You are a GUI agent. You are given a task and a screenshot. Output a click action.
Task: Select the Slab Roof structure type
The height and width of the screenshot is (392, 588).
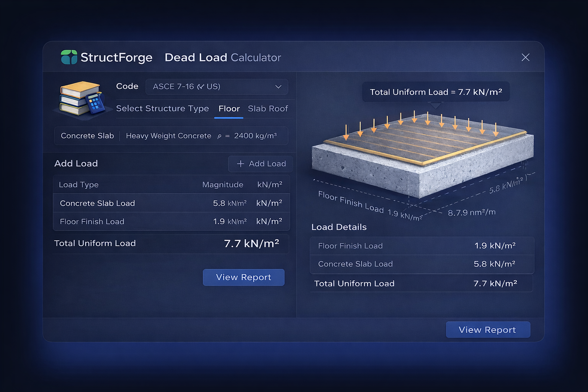pyautogui.click(x=268, y=108)
